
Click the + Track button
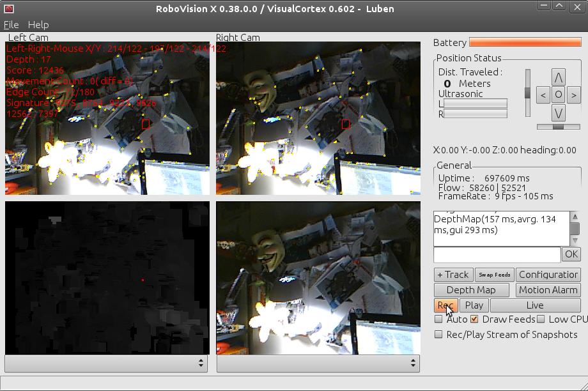click(453, 275)
